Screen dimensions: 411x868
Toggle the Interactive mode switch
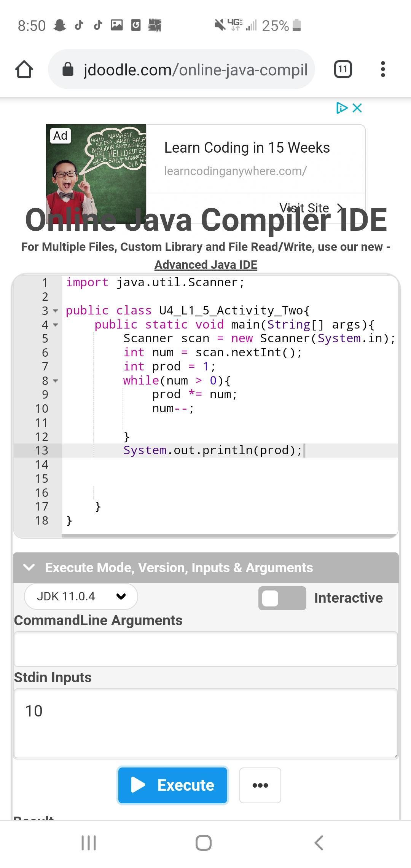pyautogui.click(x=282, y=598)
